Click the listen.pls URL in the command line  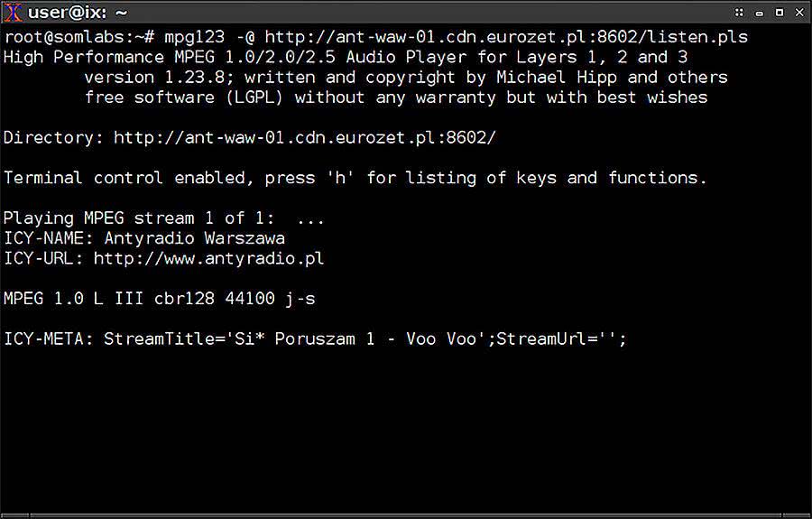pyautogui.click(x=505, y=37)
